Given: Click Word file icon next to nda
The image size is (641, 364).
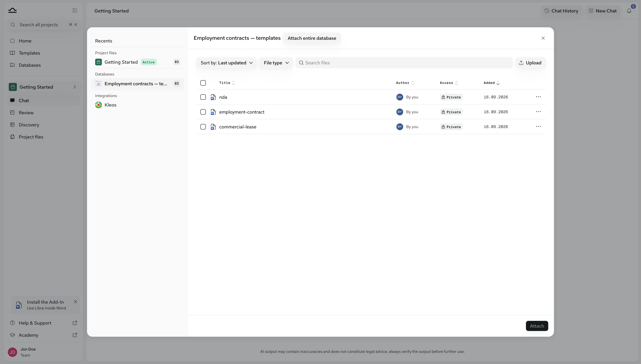Looking at the screenshot, I should pyautogui.click(x=213, y=97).
